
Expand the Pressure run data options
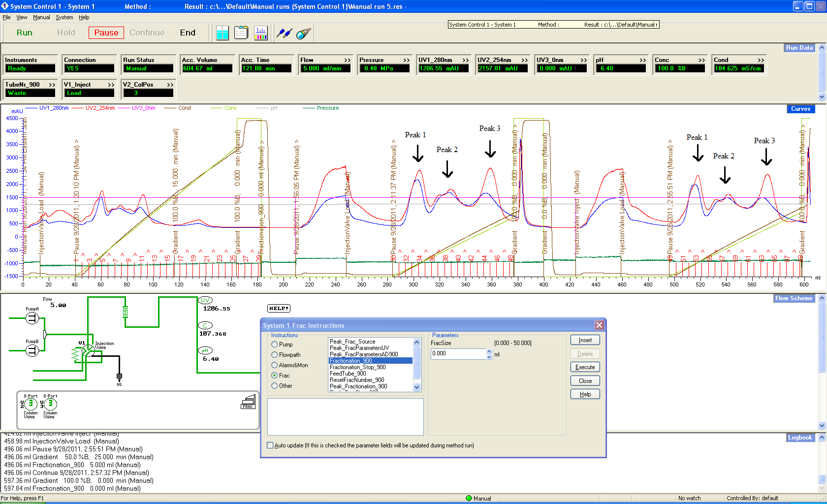click(406, 60)
